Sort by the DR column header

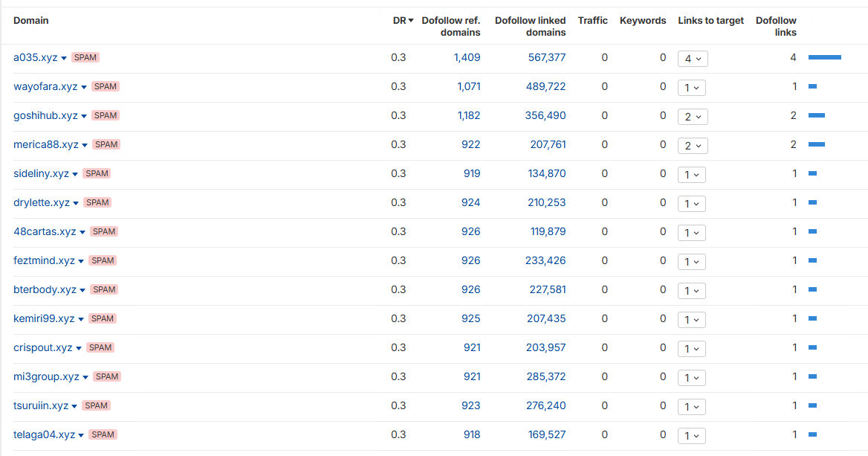point(403,21)
